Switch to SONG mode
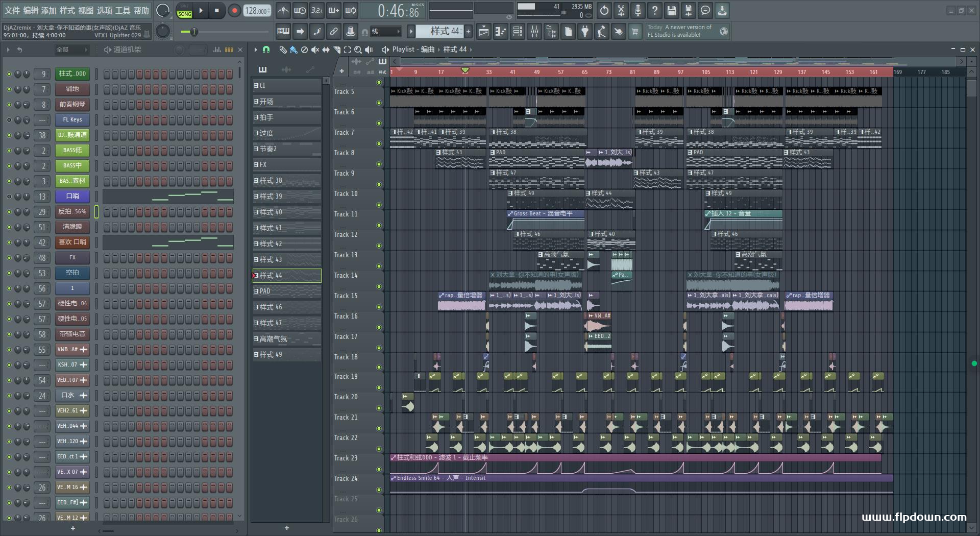 point(184,14)
